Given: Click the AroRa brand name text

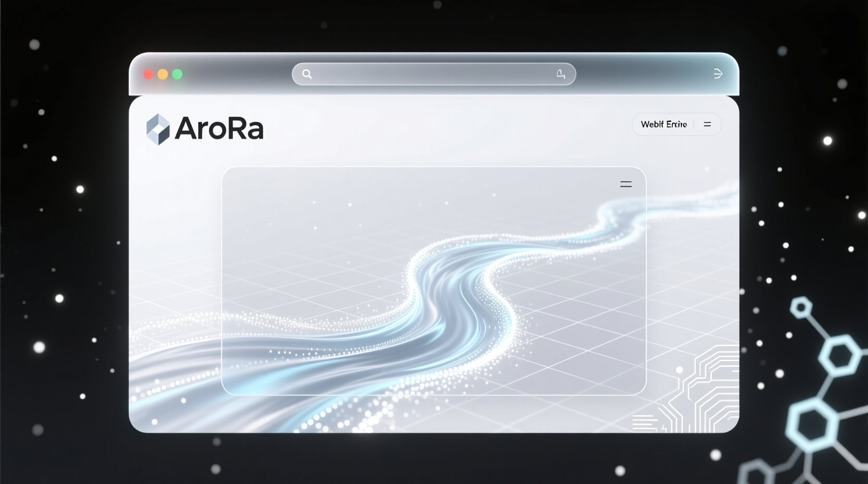Looking at the screenshot, I should 219,128.
